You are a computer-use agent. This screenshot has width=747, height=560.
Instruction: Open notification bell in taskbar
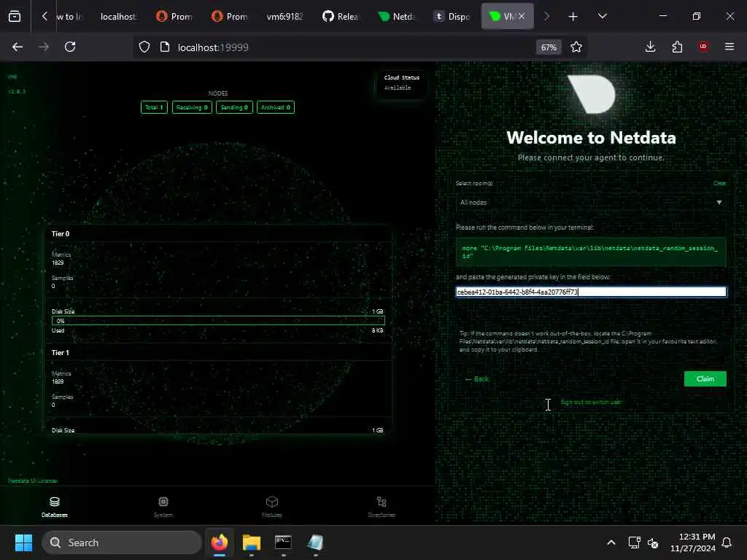pyautogui.click(x=727, y=542)
